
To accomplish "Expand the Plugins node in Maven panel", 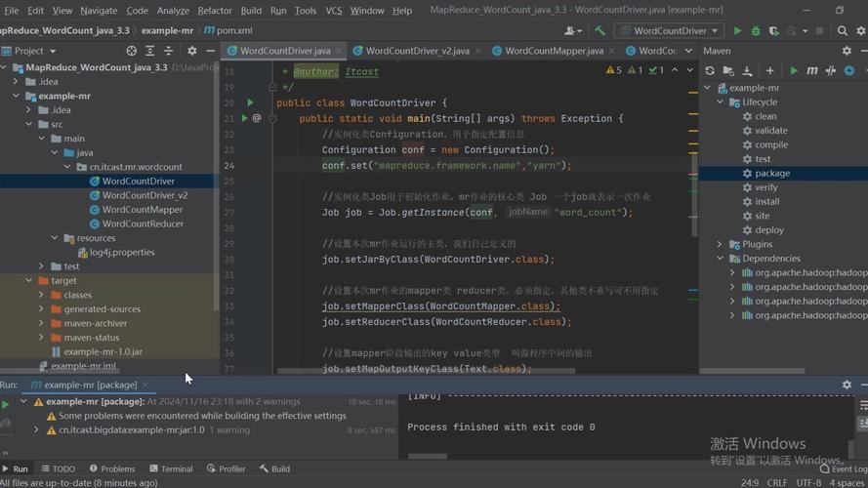I will click(720, 244).
